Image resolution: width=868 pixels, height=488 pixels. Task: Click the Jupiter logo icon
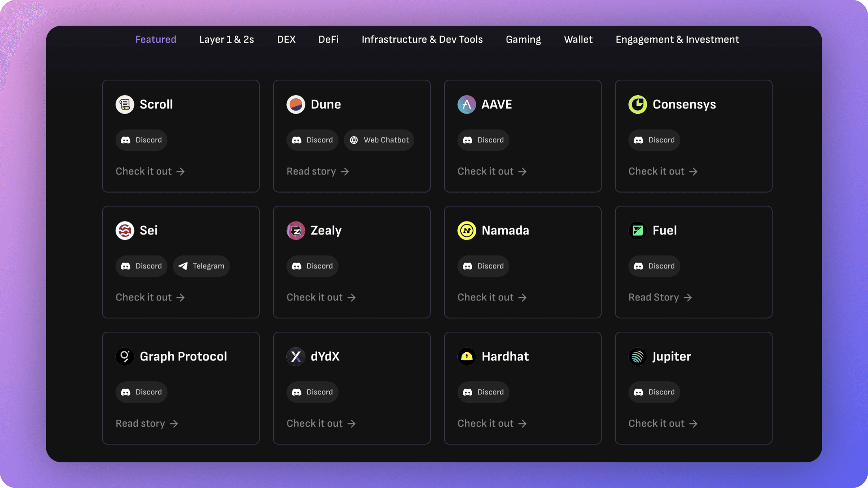point(637,357)
